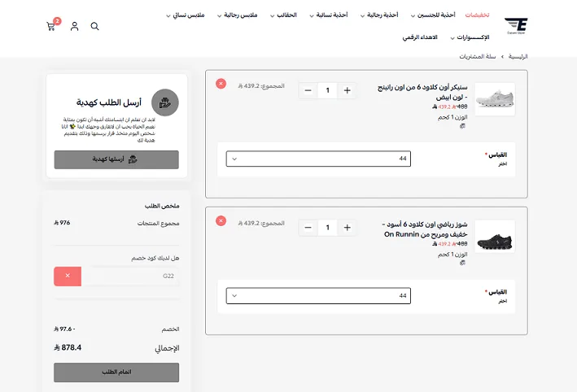Click أرسلها كهدية button

(116, 159)
